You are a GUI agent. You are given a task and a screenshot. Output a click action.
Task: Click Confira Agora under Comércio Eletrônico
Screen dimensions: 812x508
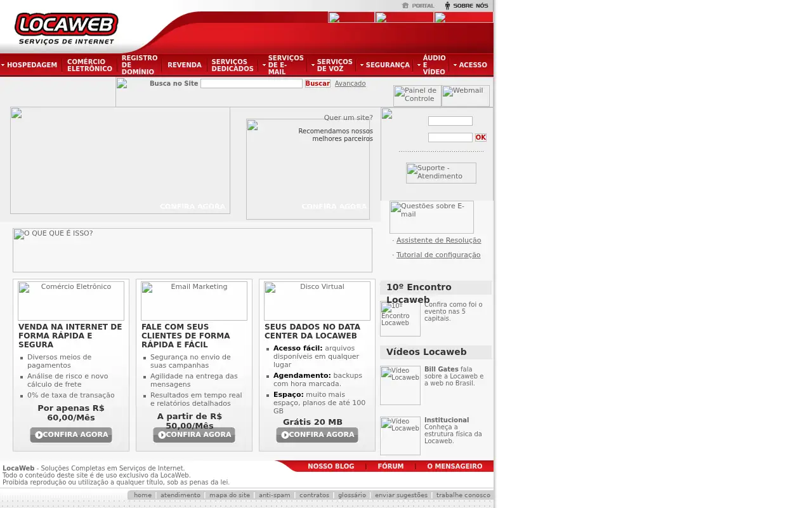pos(71,435)
